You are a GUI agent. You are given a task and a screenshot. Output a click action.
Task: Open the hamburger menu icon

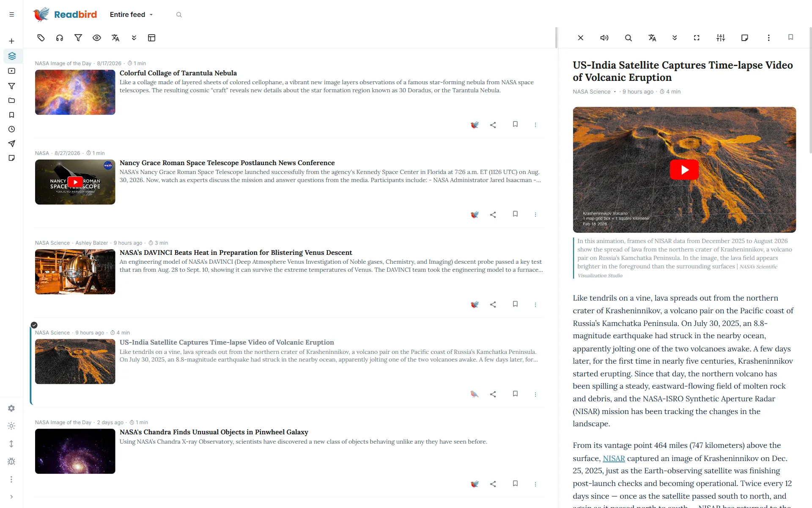(x=11, y=14)
